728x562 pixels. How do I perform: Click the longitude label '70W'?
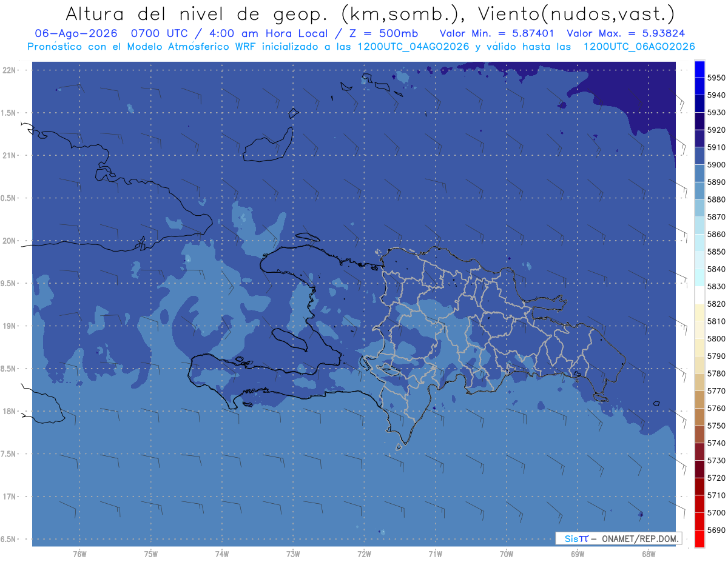[x=507, y=554]
